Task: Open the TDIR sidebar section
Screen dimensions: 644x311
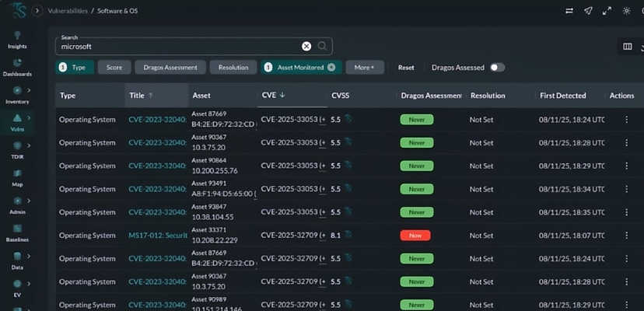Action: coord(17,150)
